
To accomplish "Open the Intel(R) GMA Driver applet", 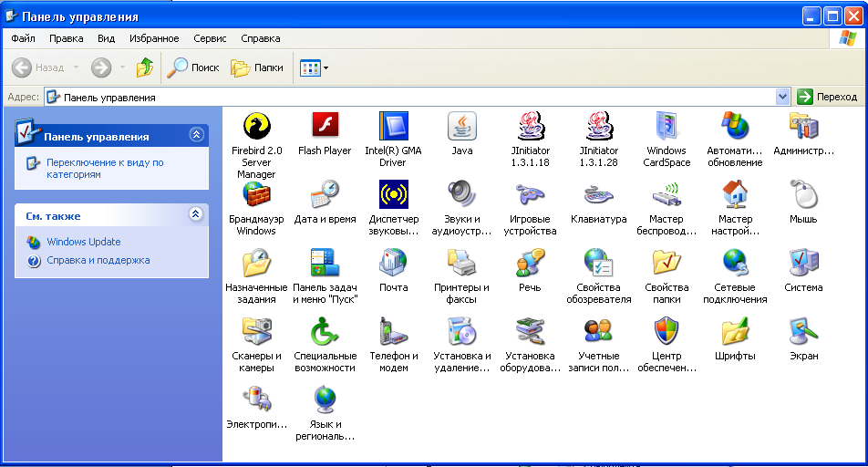I will coord(393,126).
